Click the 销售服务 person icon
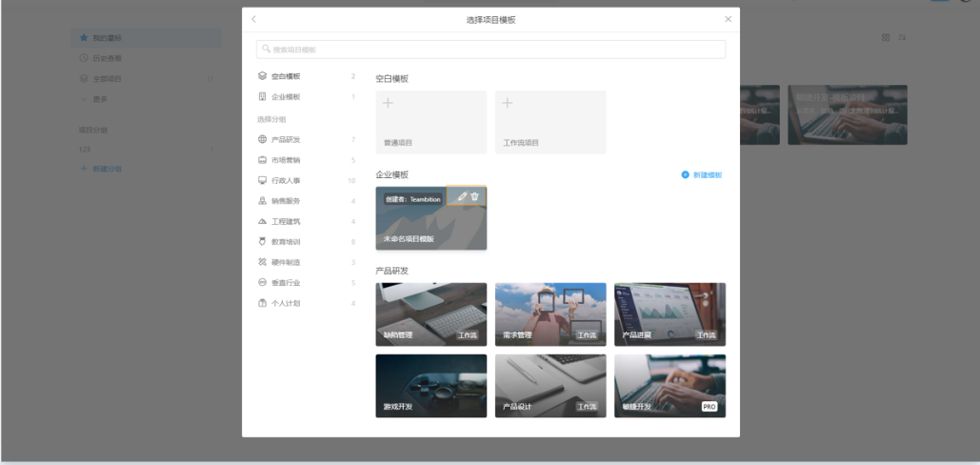This screenshot has height=465, width=980. point(262,201)
